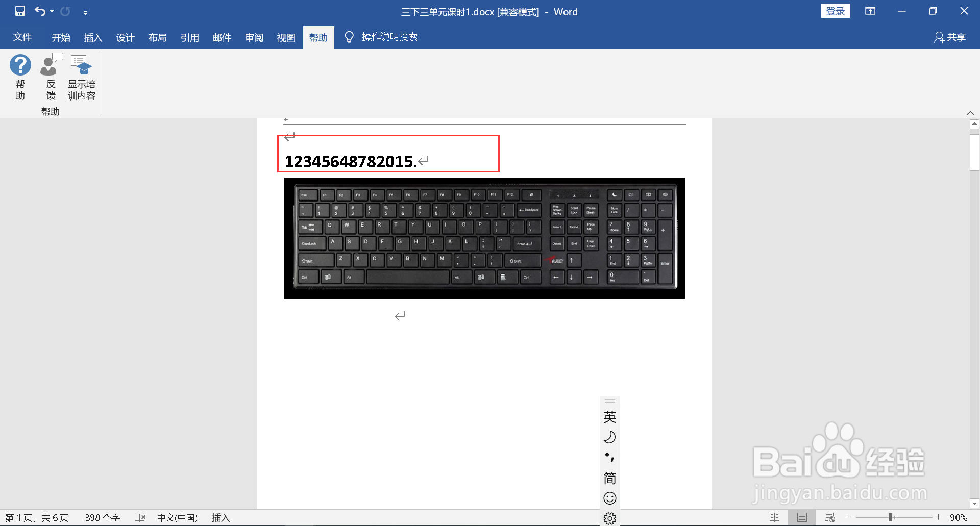The width and height of the screenshot is (980, 526).
Task: Save the document with the floppy disk icon
Action: 20,11
